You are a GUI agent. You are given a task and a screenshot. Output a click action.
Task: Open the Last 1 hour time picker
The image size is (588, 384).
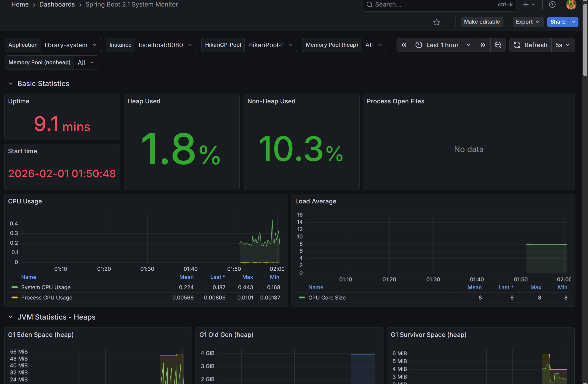coord(443,45)
